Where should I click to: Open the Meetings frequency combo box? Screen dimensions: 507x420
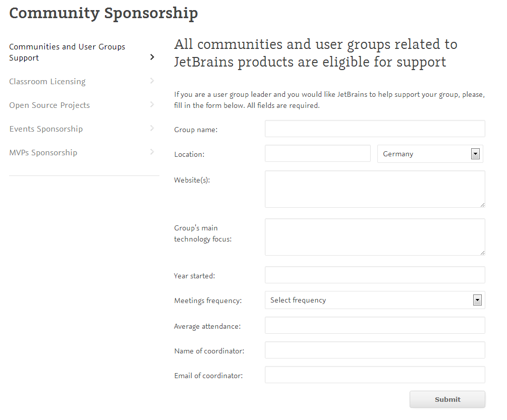pos(375,300)
